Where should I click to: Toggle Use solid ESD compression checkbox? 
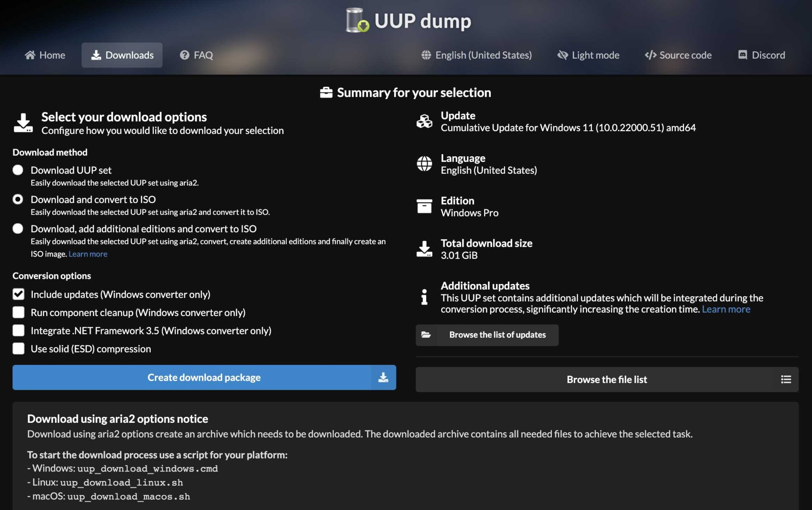(17, 349)
